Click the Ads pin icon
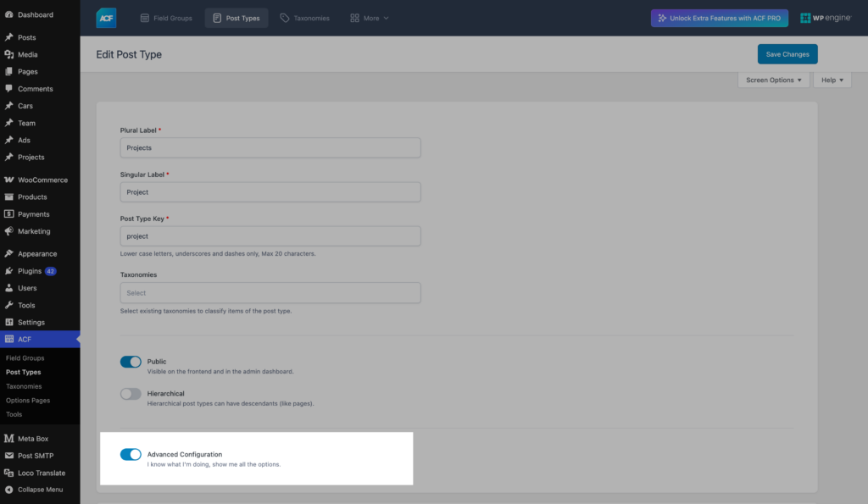868x504 pixels. (8, 140)
